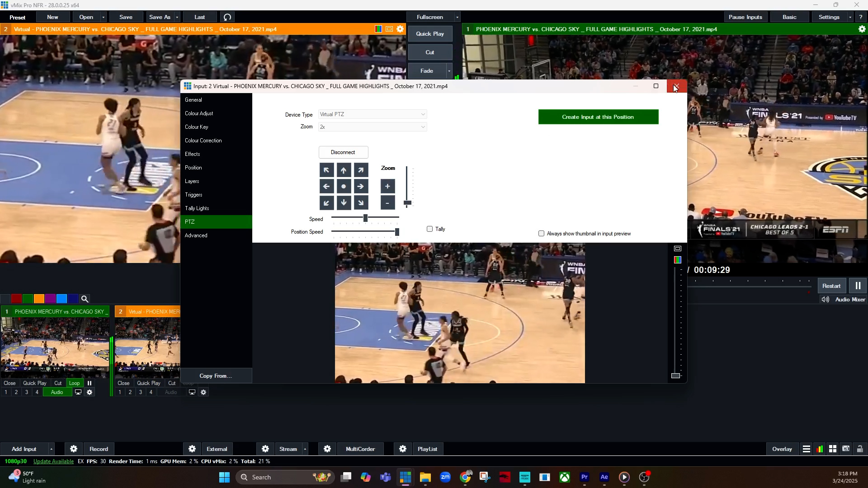This screenshot has width=868, height=488.
Task: Toggle overlay 3 on the input 2 tile
Action: click(x=141, y=392)
